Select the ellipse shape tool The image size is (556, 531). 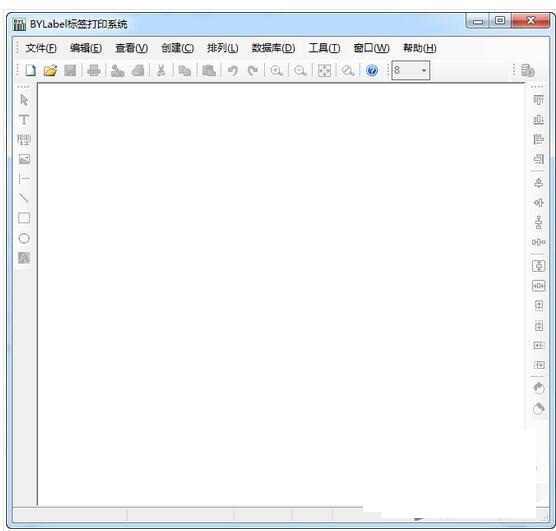coord(24,238)
